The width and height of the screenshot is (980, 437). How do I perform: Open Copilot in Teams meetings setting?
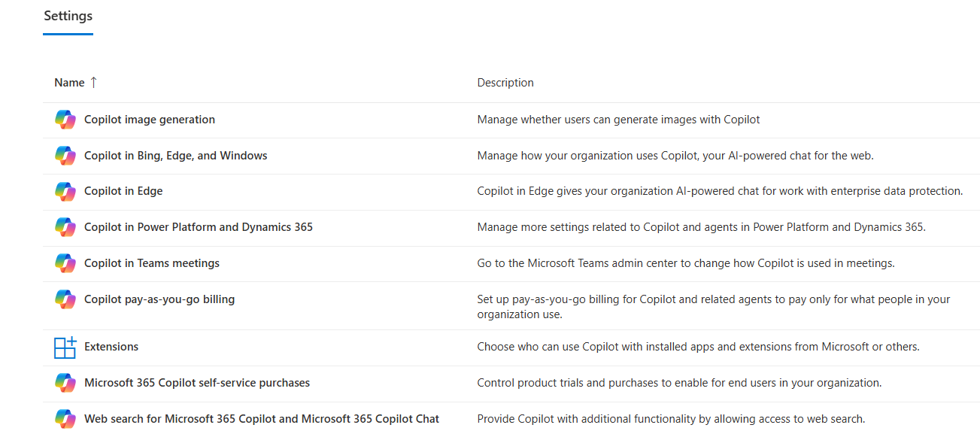152,263
